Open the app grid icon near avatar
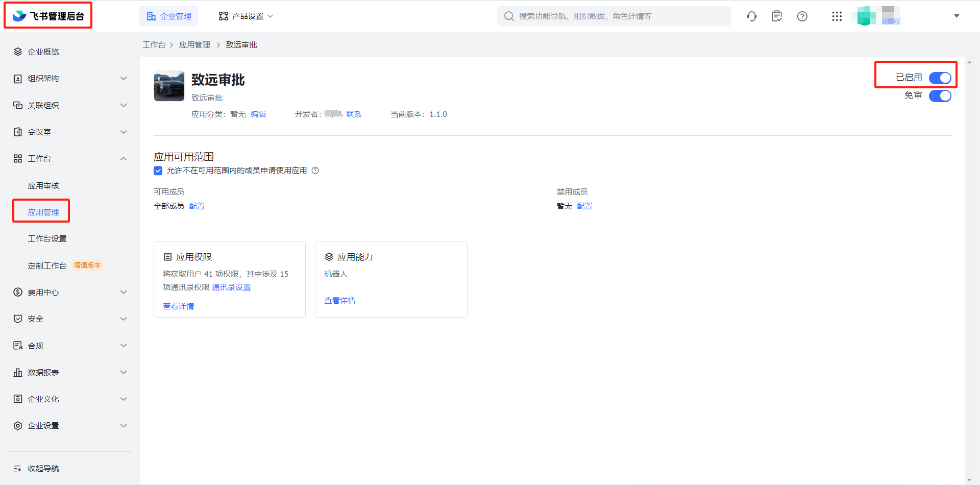This screenshot has width=980, height=485. (x=837, y=16)
